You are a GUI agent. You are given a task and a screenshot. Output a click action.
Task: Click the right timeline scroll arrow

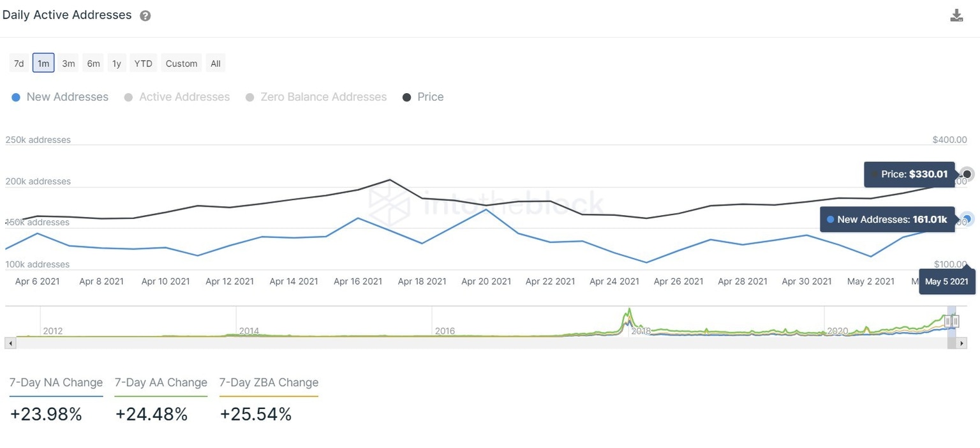[x=960, y=343]
